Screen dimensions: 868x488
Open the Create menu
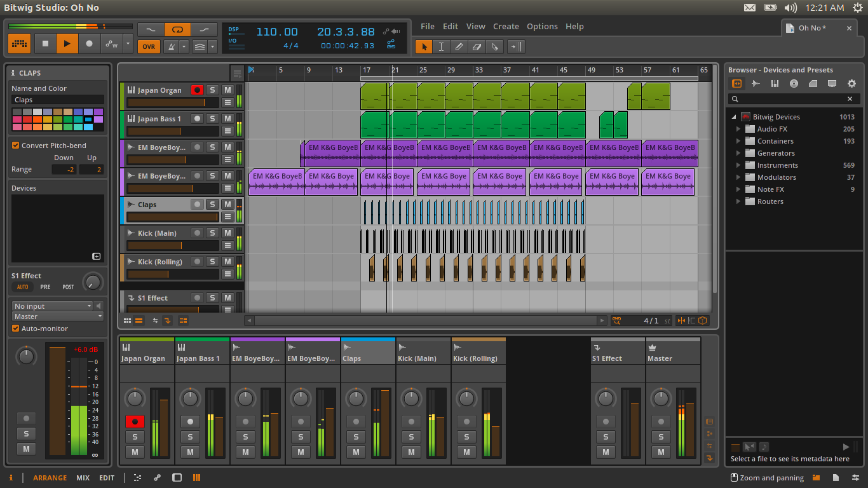(x=506, y=26)
